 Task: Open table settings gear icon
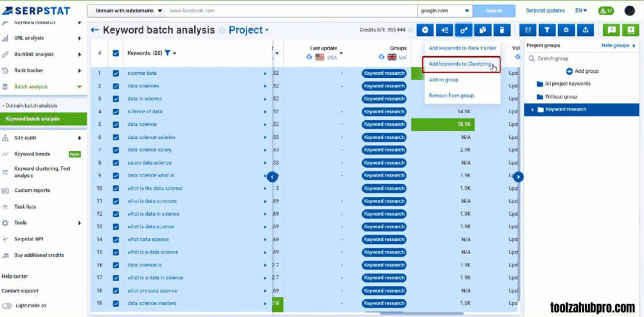click(x=567, y=30)
